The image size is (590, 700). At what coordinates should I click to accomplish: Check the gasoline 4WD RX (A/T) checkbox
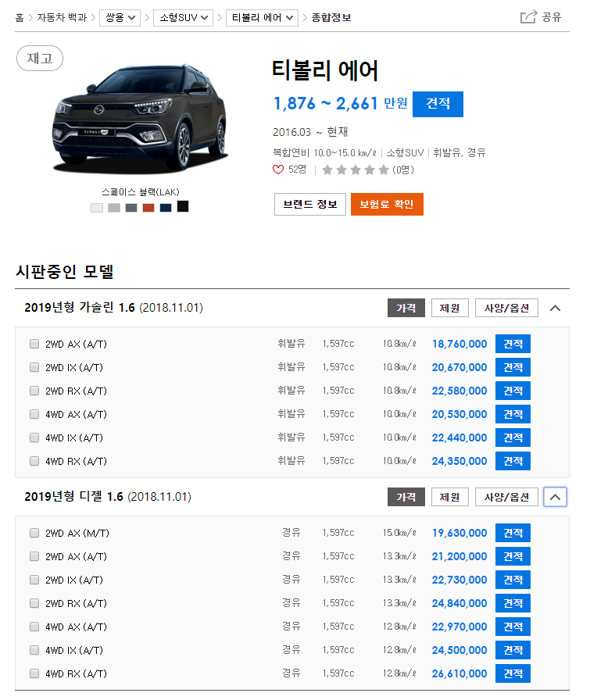(x=34, y=461)
